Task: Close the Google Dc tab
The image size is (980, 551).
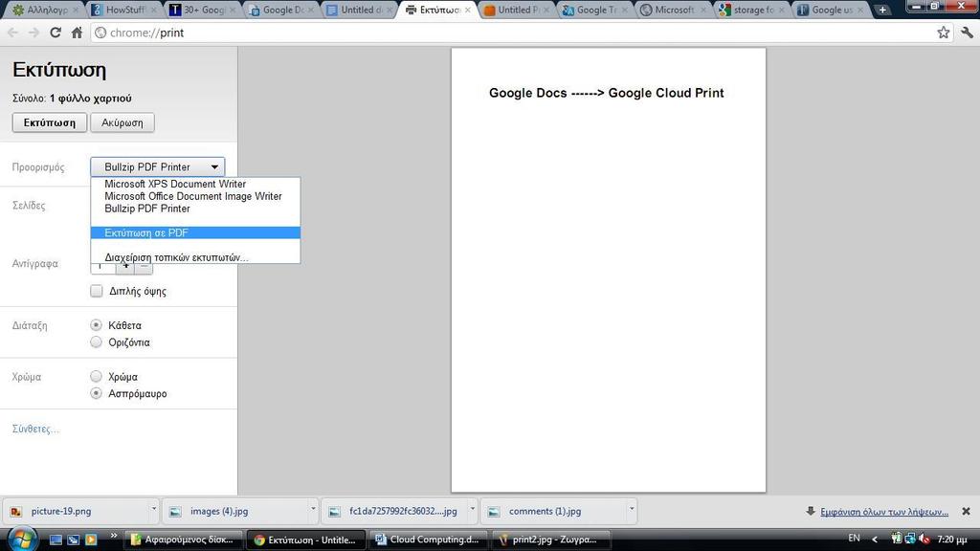Action: (x=311, y=10)
